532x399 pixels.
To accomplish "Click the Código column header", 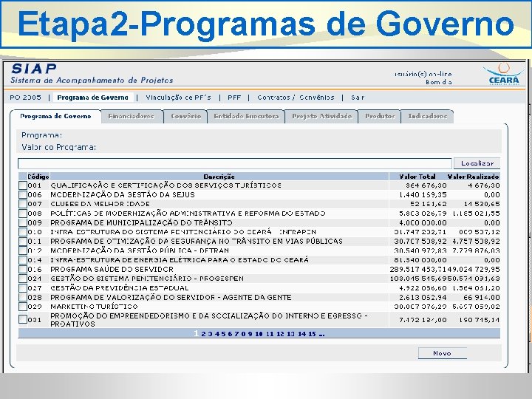I will point(38,177).
